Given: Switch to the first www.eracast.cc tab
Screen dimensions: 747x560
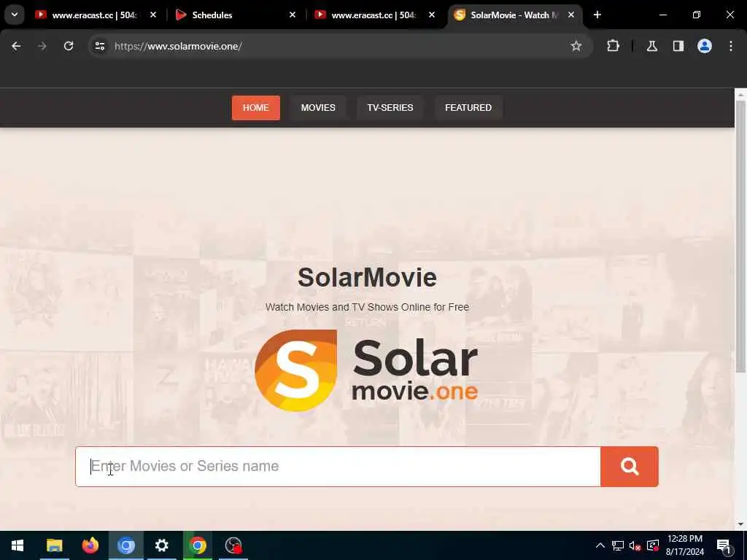Looking at the screenshot, I should click(x=94, y=15).
